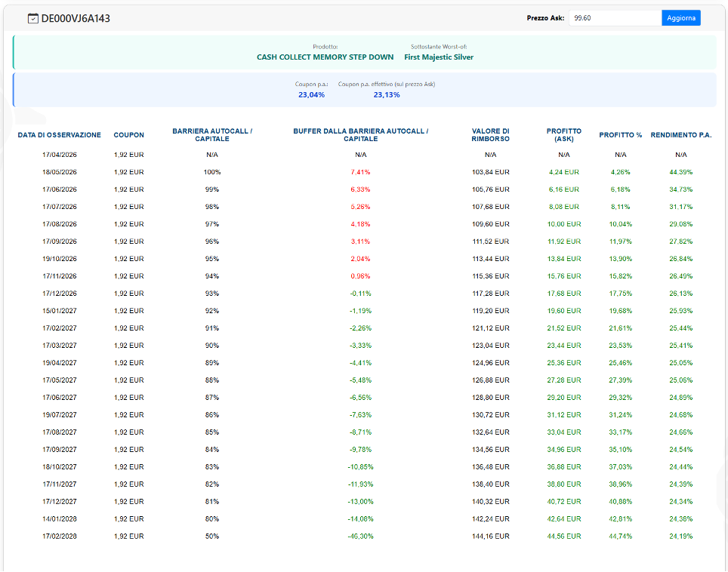
Task: Click the Barriera Autocall / Capitale column header
Action: [212, 135]
